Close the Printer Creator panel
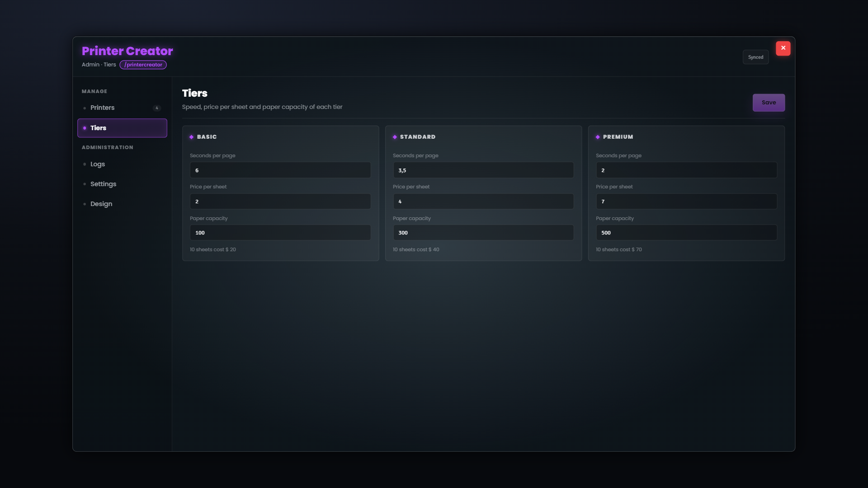This screenshot has width=868, height=488. [x=783, y=48]
